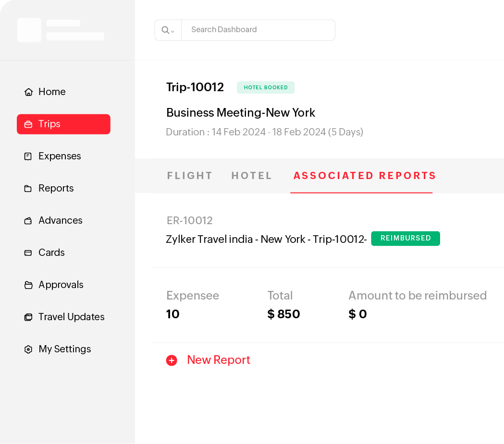Click the Reimbursed status badge

[406, 239]
